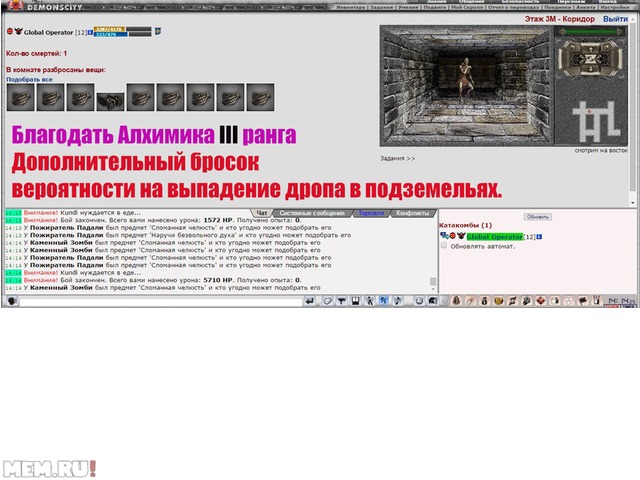Switch to the 'Чат' tab
640x480 pixels.
point(261,213)
